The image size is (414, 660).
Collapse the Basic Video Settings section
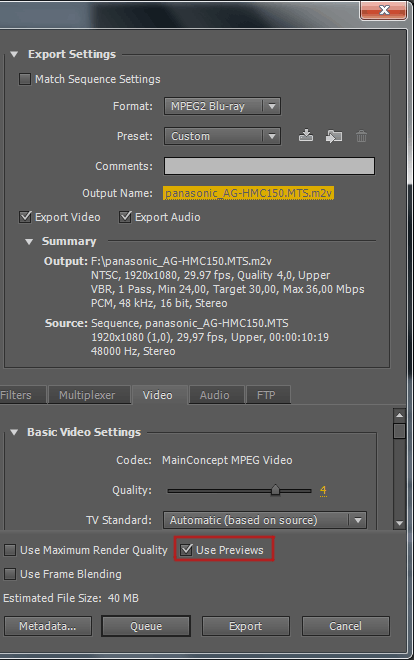(14, 432)
